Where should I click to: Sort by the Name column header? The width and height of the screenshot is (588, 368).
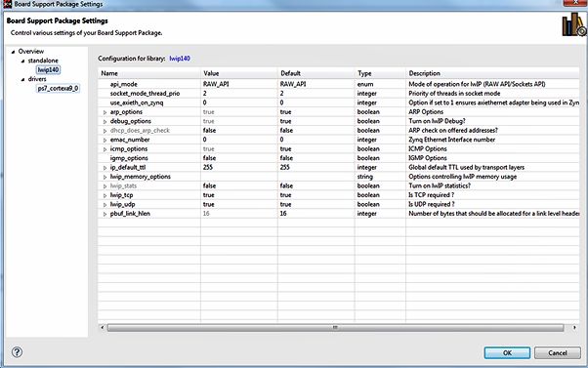coord(149,73)
